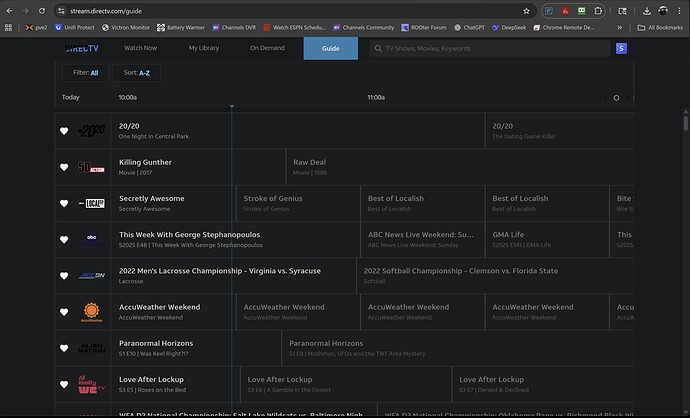This screenshot has width=690, height=418.
Task: Open the On Demand tab
Action: tap(267, 48)
